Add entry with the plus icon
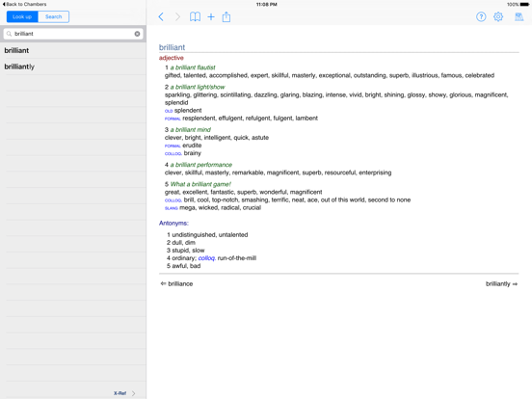This screenshot has height=399, width=532. (x=211, y=16)
